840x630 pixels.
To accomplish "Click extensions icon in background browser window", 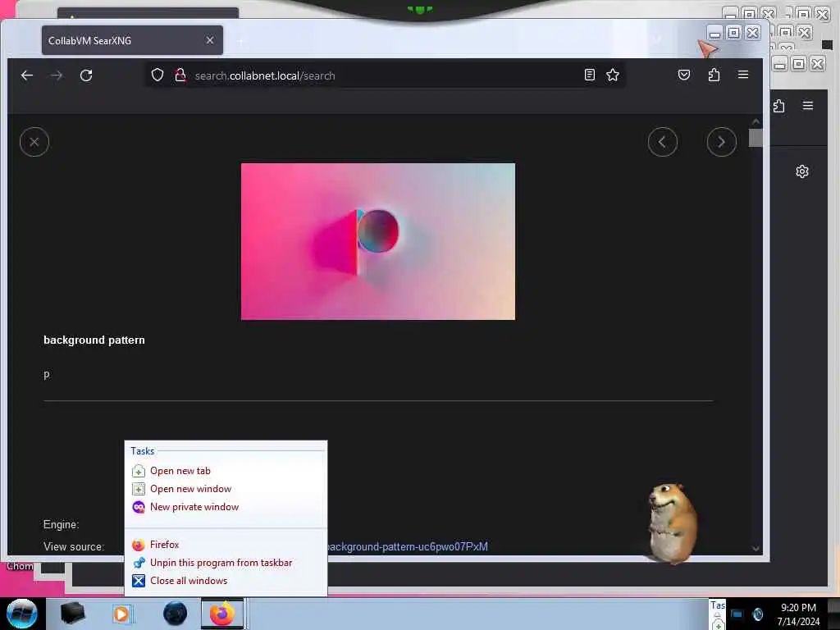I will (779, 106).
